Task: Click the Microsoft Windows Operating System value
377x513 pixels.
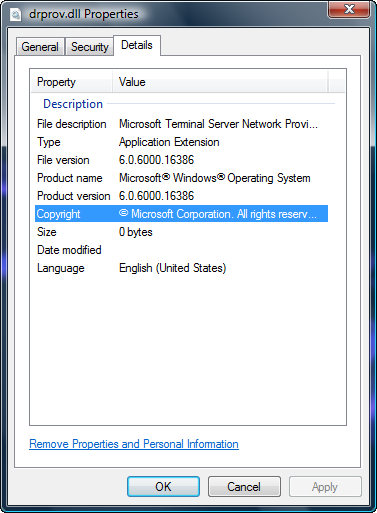Action: click(x=215, y=178)
